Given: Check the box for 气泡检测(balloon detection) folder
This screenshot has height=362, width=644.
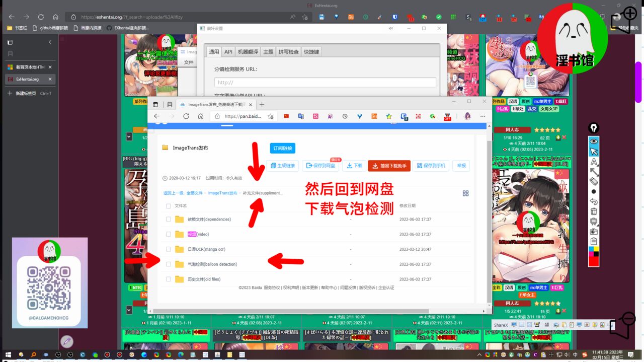Looking at the screenshot, I should 168,264.
